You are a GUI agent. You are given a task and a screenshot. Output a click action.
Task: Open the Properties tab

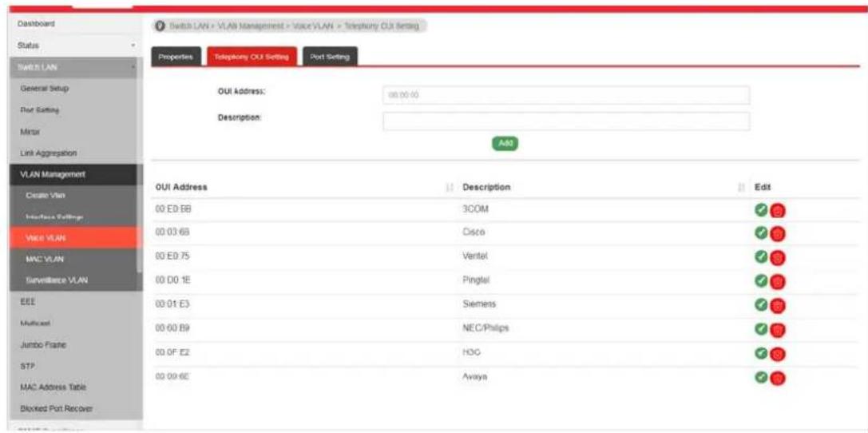176,57
